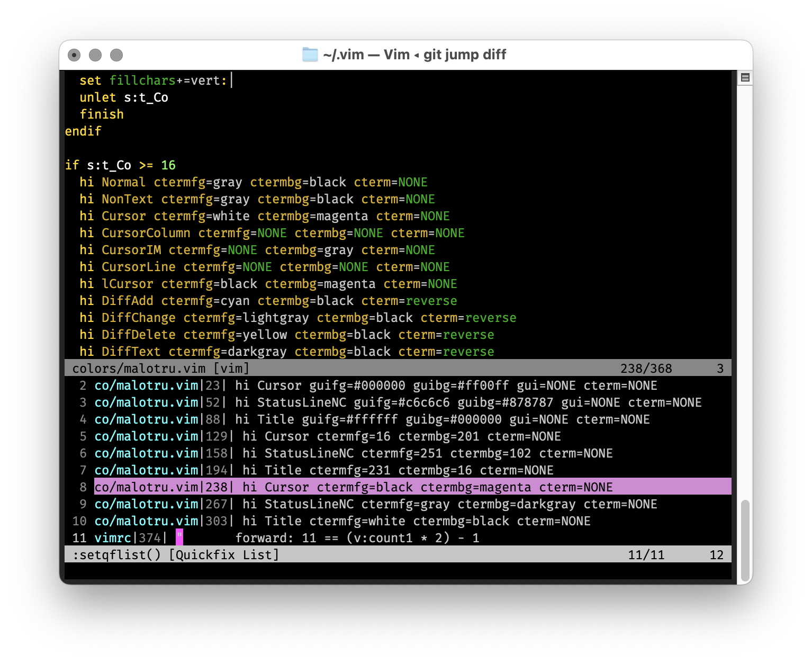Click the 'hi DiffChange' line

point(298,318)
